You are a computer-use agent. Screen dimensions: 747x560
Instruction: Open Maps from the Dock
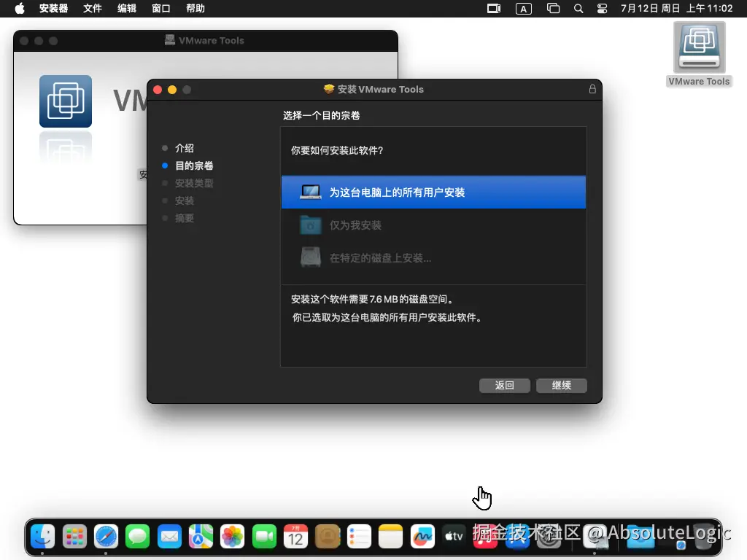click(x=201, y=537)
